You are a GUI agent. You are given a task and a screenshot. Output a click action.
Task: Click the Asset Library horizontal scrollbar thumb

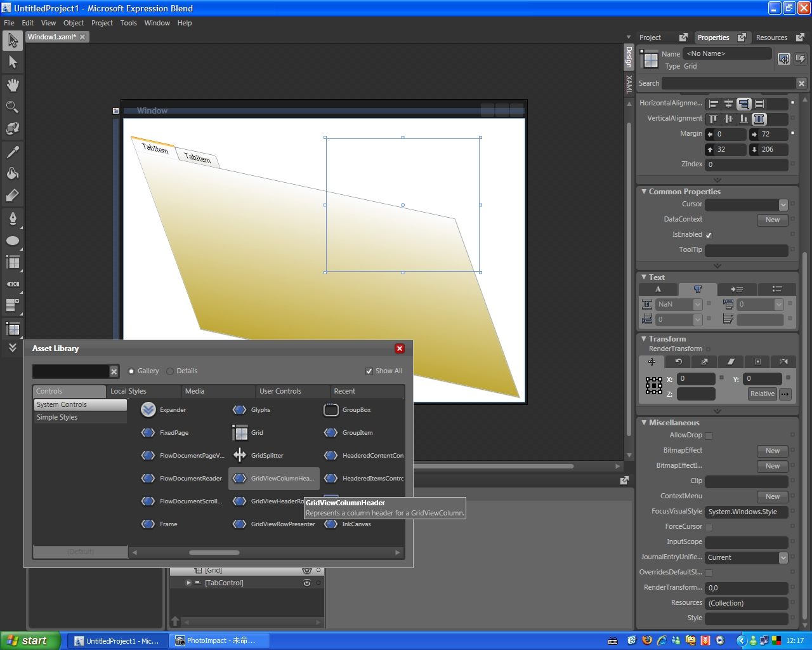(x=214, y=552)
